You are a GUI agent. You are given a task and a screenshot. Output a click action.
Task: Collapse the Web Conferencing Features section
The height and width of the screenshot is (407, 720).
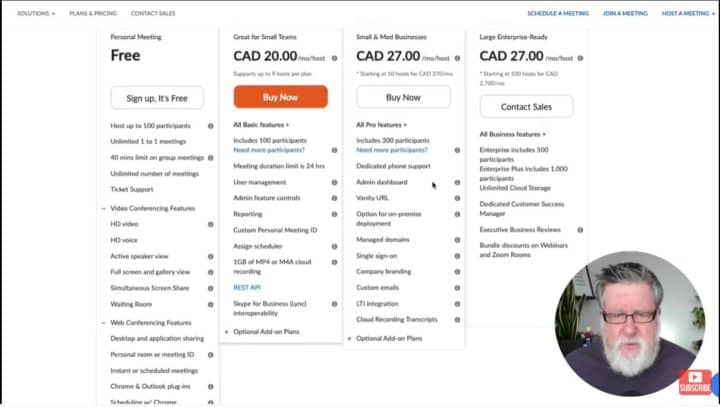pyautogui.click(x=103, y=323)
